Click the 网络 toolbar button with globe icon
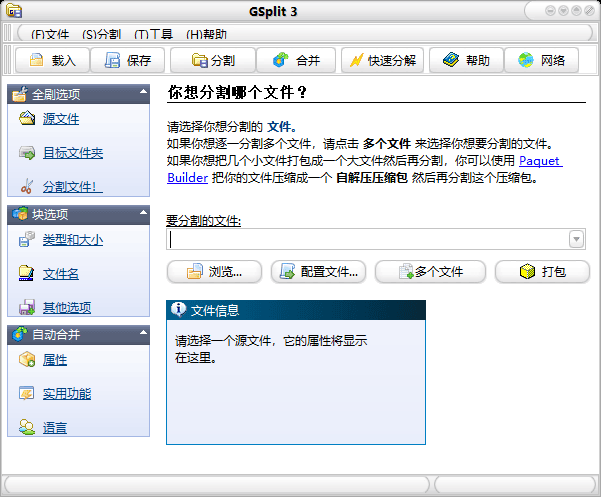 pos(541,60)
